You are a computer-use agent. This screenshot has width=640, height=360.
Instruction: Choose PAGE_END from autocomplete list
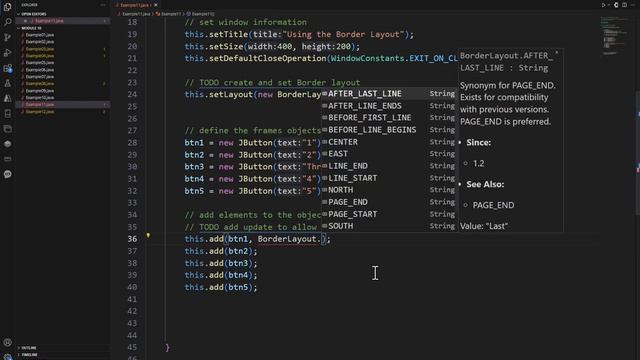tap(389, 202)
